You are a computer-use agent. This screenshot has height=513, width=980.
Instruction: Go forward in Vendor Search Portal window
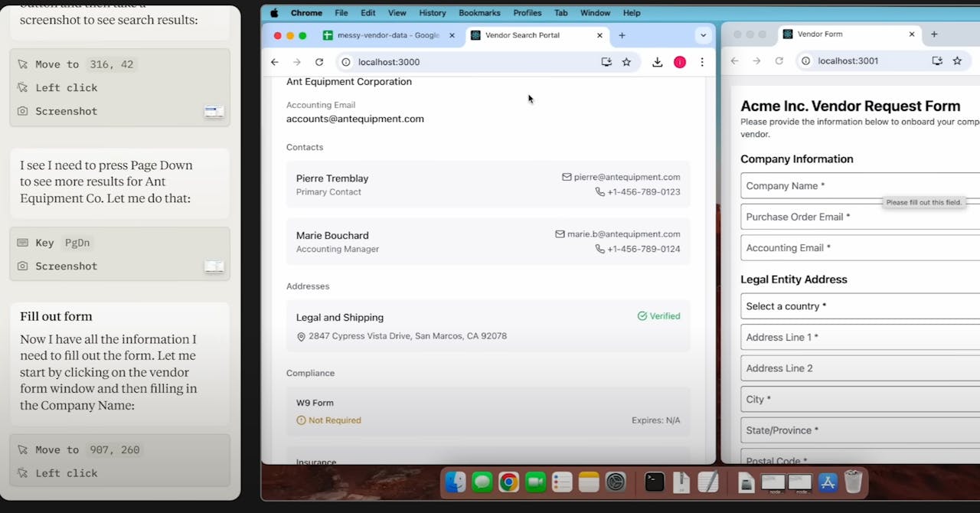(x=297, y=62)
